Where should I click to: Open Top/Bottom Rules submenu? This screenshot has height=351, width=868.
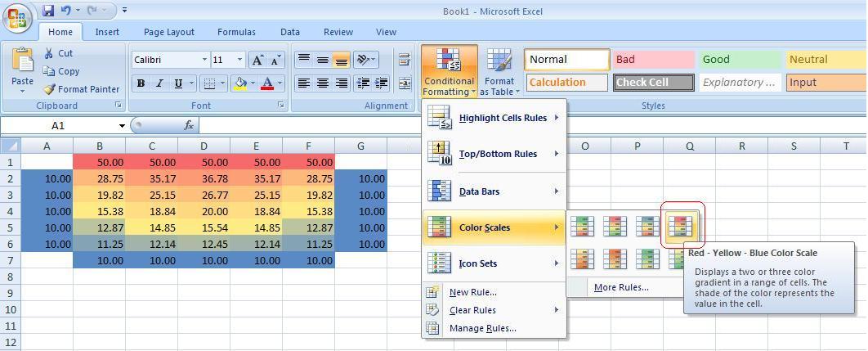494,154
